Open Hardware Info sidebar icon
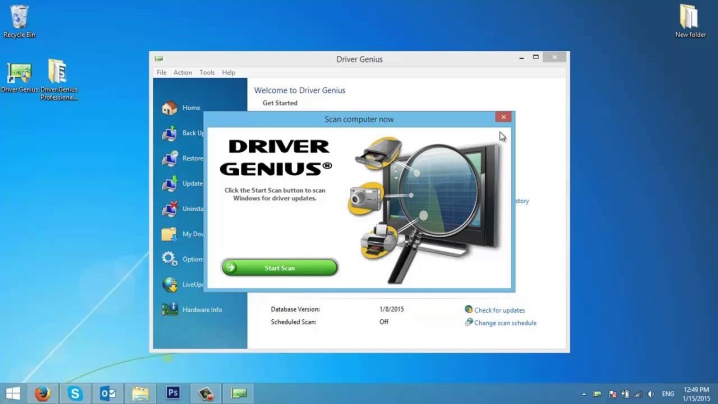 (x=169, y=309)
